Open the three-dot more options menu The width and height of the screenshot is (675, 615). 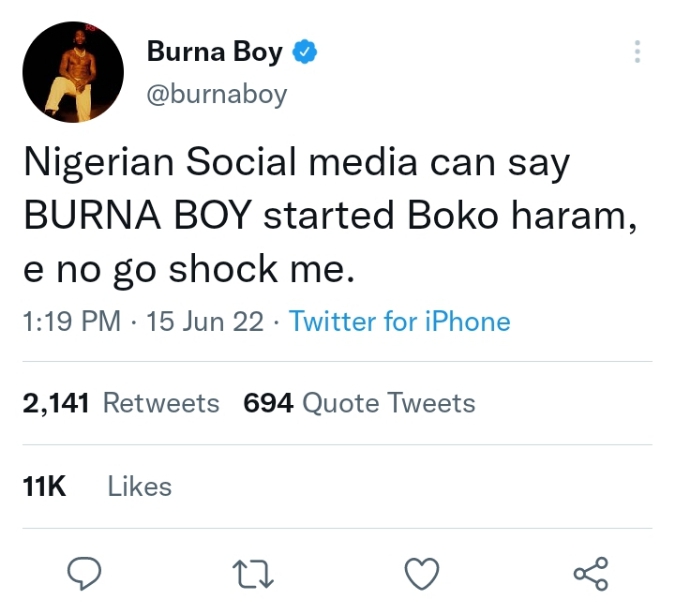point(637,52)
